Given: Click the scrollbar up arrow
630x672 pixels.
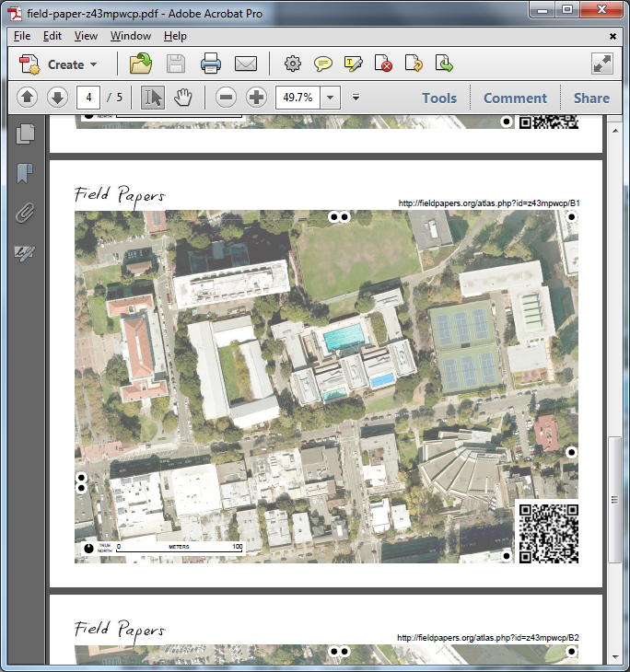Looking at the screenshot, I should pos(615,131).
